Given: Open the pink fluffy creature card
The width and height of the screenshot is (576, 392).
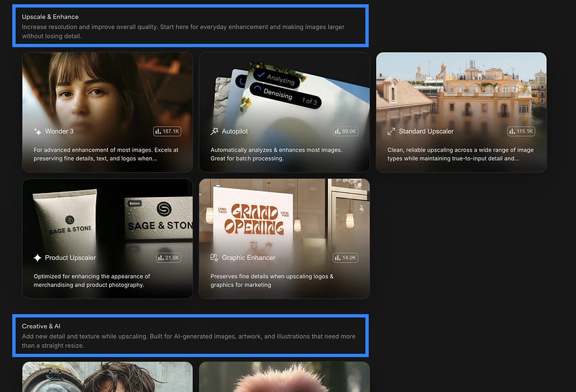Looking at the screenshot, I should point(285,376).
